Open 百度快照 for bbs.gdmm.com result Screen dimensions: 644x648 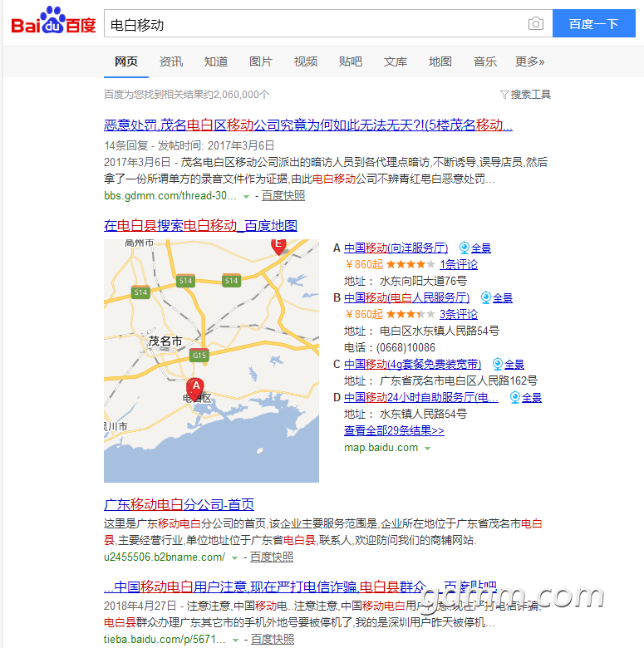coord(283,195)
